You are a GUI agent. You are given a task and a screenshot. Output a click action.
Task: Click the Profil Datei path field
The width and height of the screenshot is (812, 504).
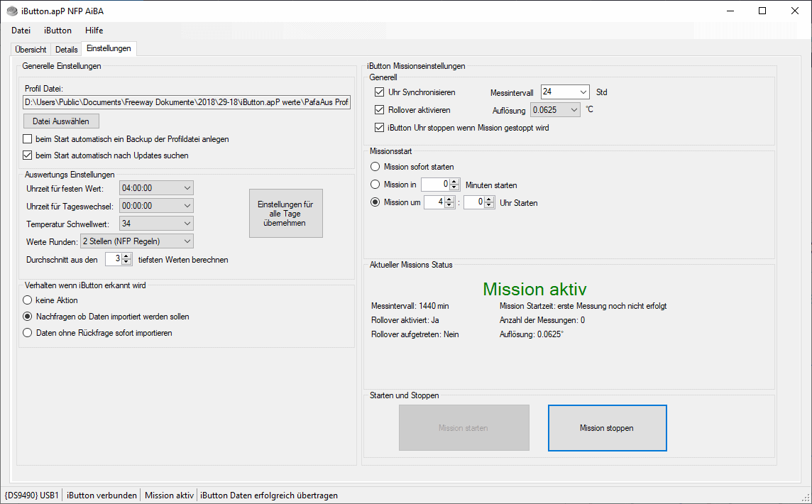(x=187, y=103)
